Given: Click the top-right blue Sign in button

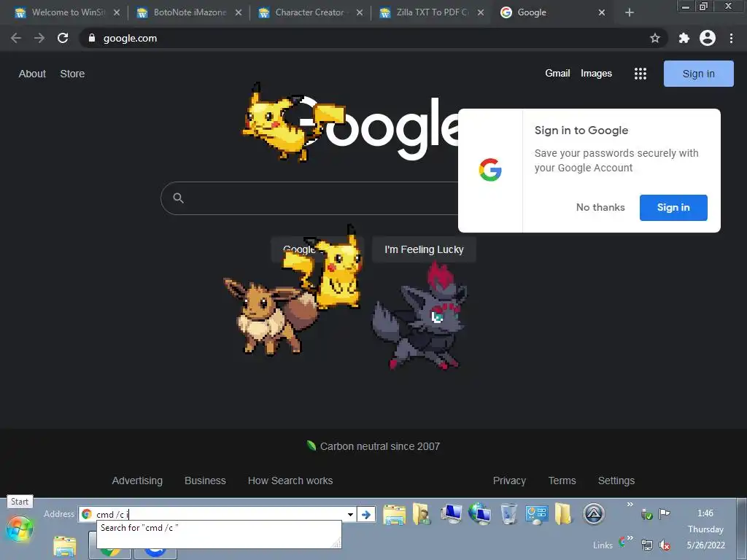Looking at the screenshot, I should 698,74.
